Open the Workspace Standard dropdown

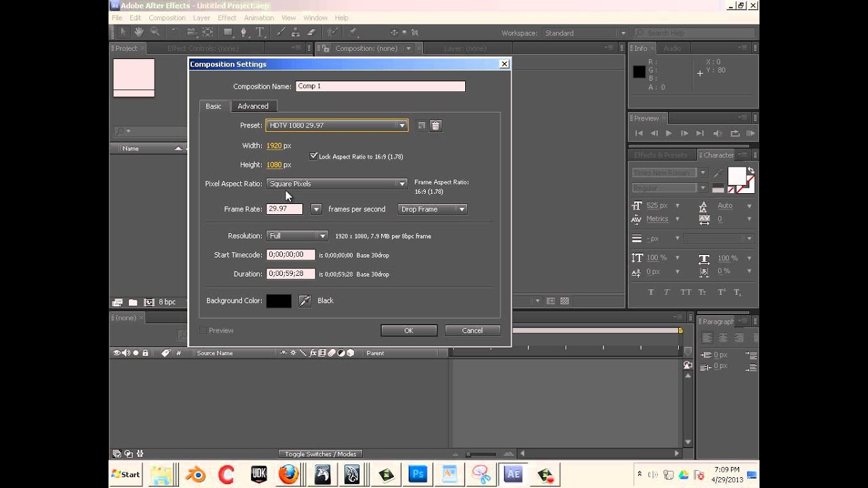coord(586,33)
